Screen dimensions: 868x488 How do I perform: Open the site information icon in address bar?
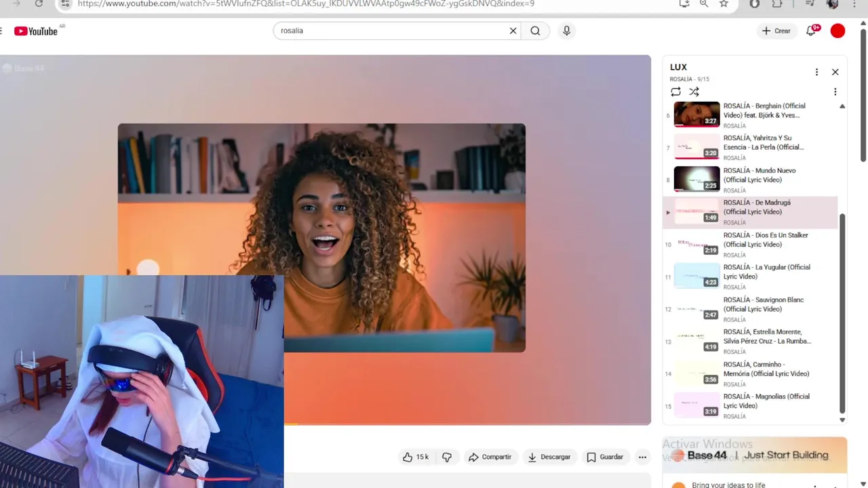tap(64, 3)
